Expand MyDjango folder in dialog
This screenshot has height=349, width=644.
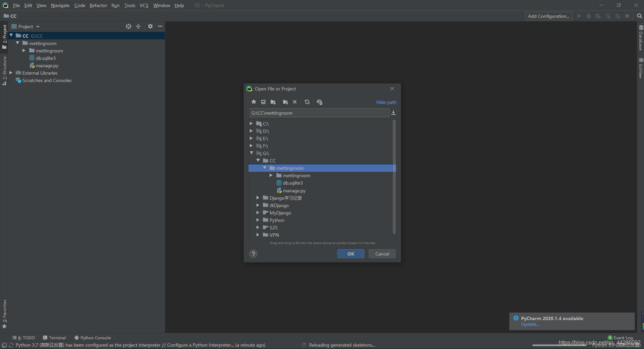pos(258,212)
